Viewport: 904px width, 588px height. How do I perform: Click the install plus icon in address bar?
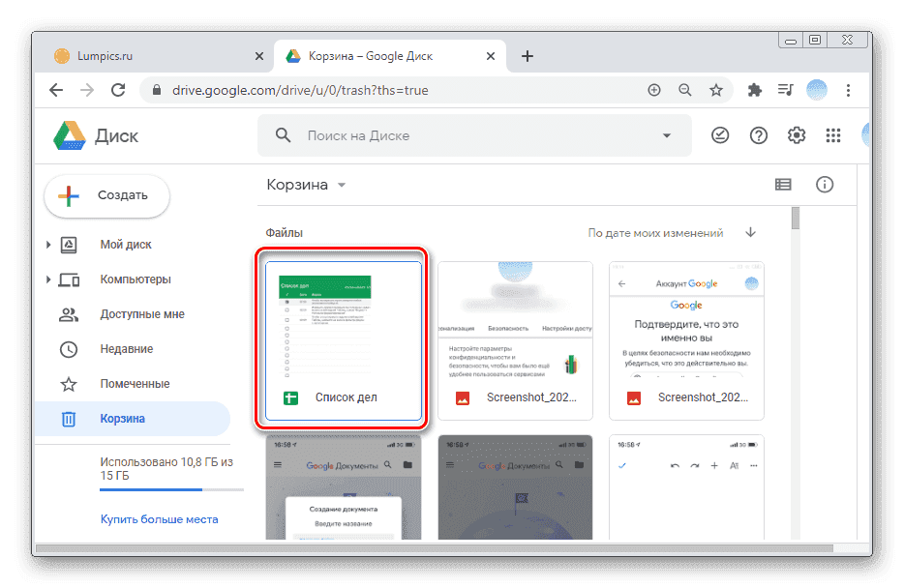pyautogui.click(x=653, y=90)
